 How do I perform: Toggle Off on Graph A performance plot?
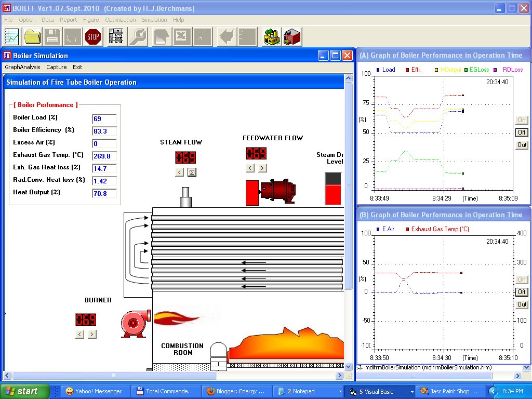pyautogui.click(x=521, y=132)
